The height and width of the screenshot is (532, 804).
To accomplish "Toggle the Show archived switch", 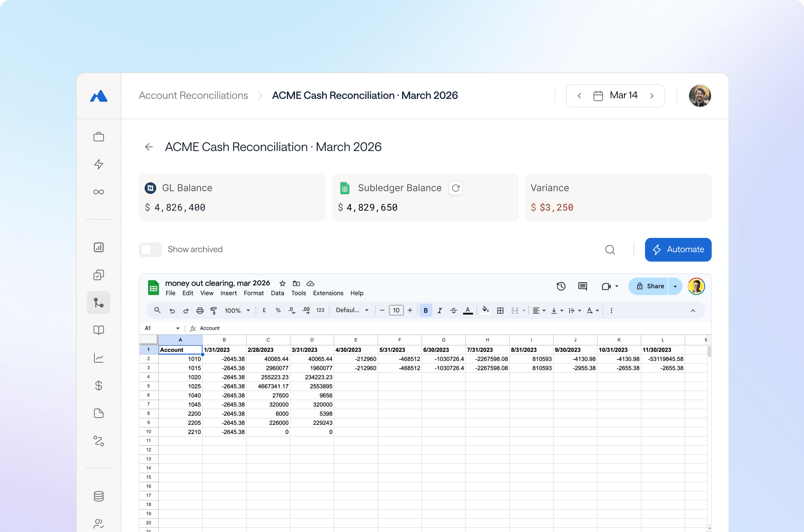I will [150, 250].
